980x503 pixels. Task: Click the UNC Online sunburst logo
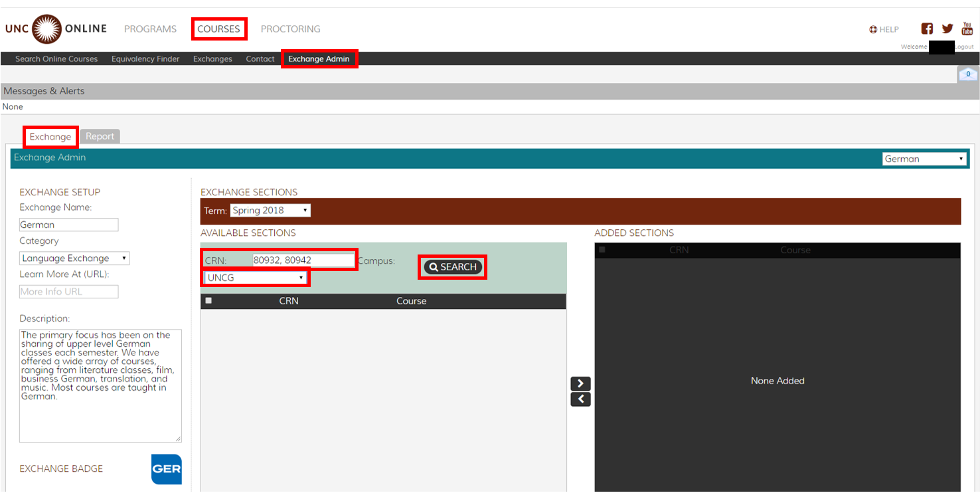(x=46, y=29)
